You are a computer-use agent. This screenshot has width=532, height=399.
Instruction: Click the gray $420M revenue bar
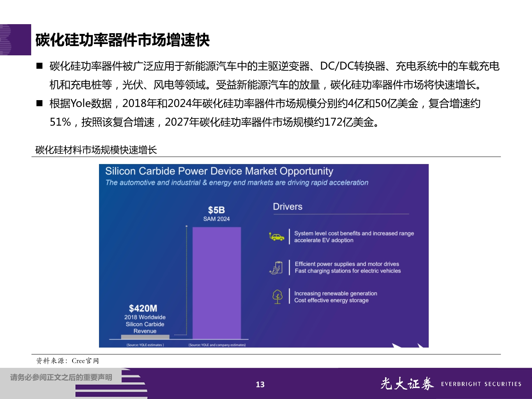[145, 336]
